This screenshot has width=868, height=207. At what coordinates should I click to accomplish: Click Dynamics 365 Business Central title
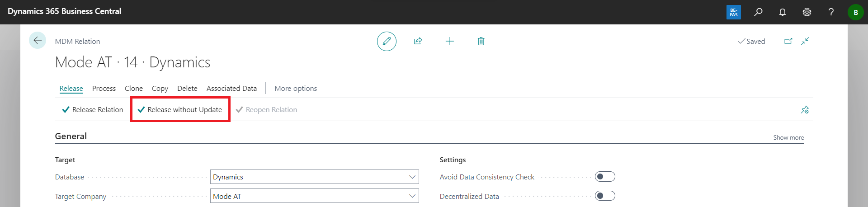point(65,11)
